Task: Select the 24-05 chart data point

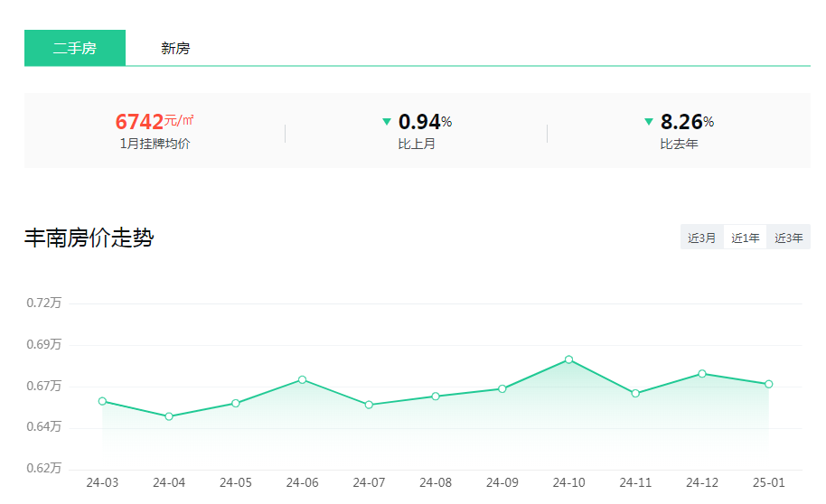Action: point(236,403)
